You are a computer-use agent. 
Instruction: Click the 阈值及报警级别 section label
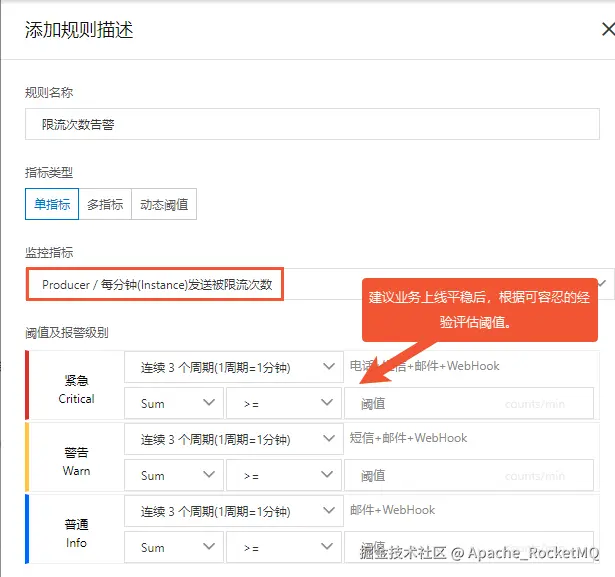tap(67, 333)
